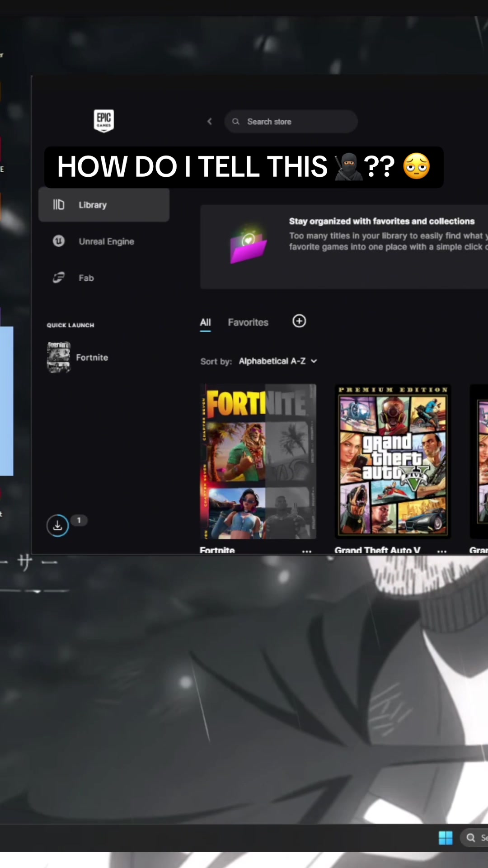488x868 pixels.
Task: Click the 'Stay organized with favorites and collections' heading
Action: click(382, 221)
